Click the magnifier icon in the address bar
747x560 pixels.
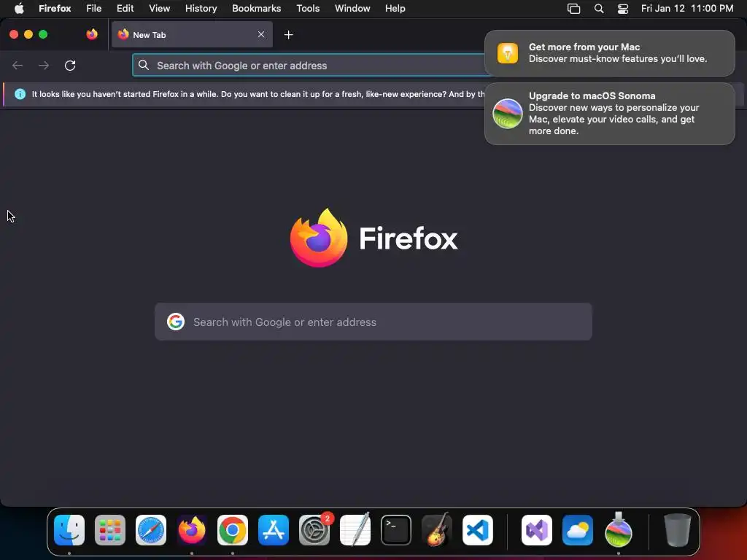point(144,65)
